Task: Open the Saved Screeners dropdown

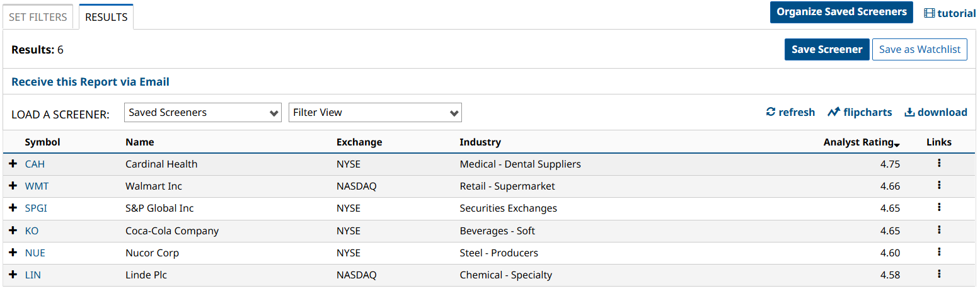Action: (x=203, y=113)
